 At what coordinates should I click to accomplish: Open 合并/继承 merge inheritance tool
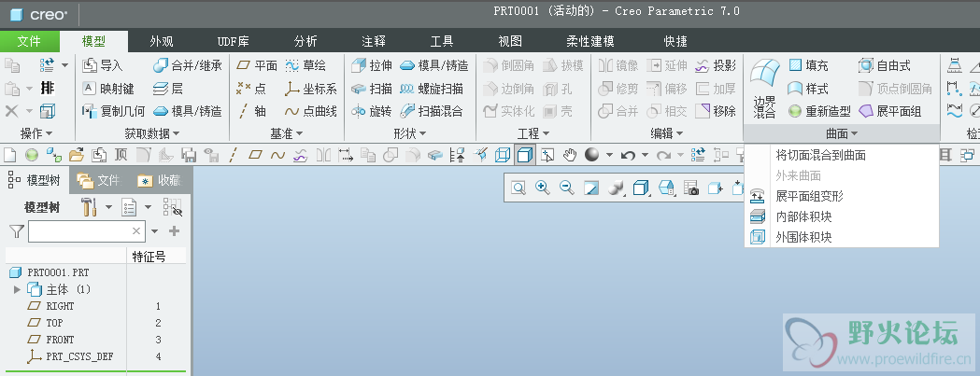188,65
